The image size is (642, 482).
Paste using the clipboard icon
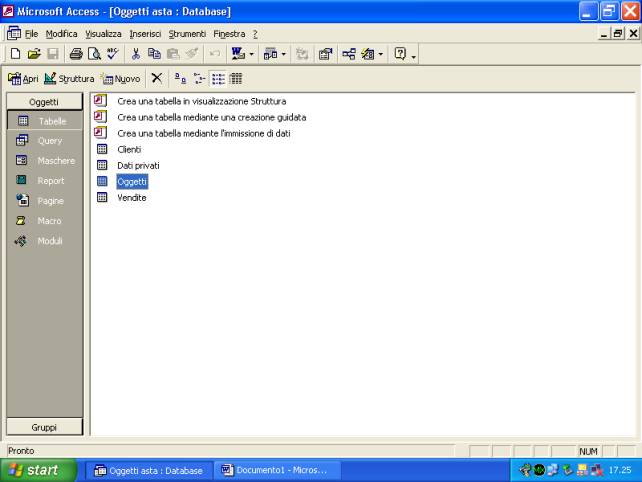(173, 54)
